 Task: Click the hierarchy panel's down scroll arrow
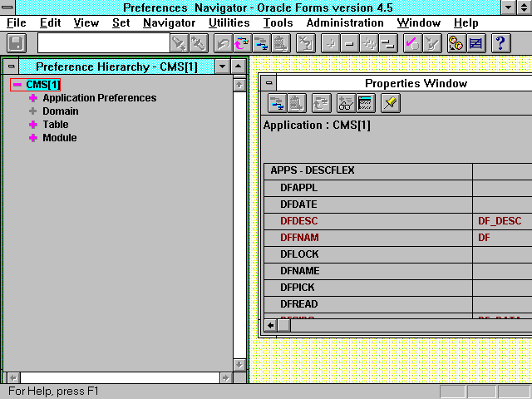click(239, 364)
